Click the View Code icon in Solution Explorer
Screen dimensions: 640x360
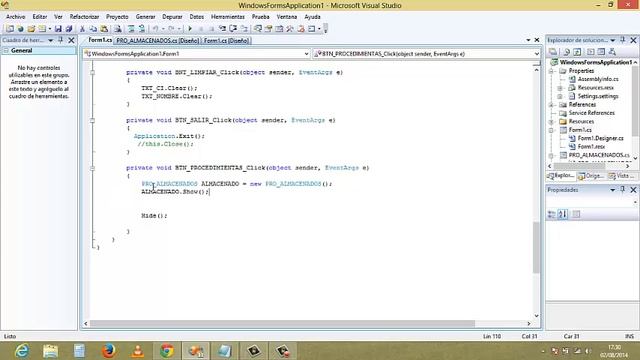pyautogui.click(x=590, y=52)
